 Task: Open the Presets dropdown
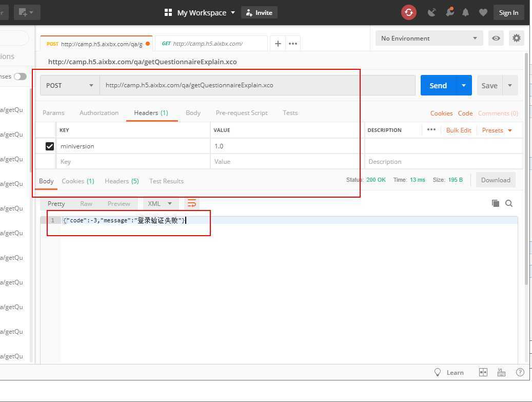(497, 130)
